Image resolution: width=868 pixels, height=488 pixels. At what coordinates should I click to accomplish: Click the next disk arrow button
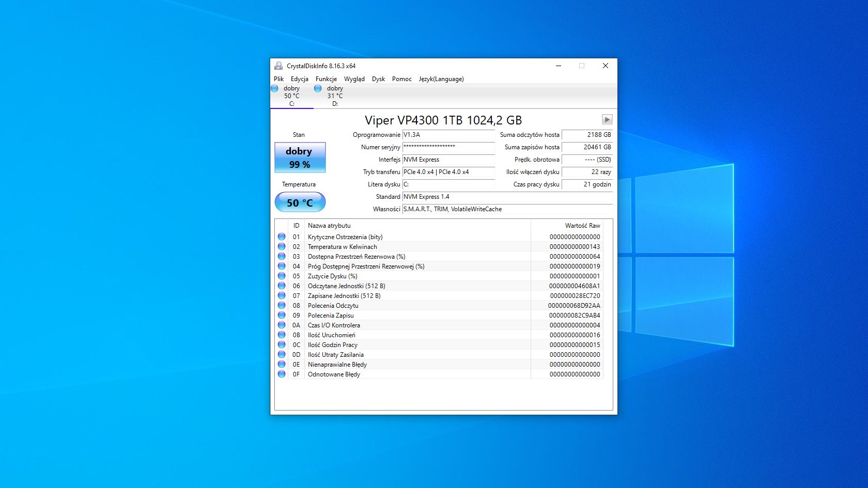coord(607,119)
